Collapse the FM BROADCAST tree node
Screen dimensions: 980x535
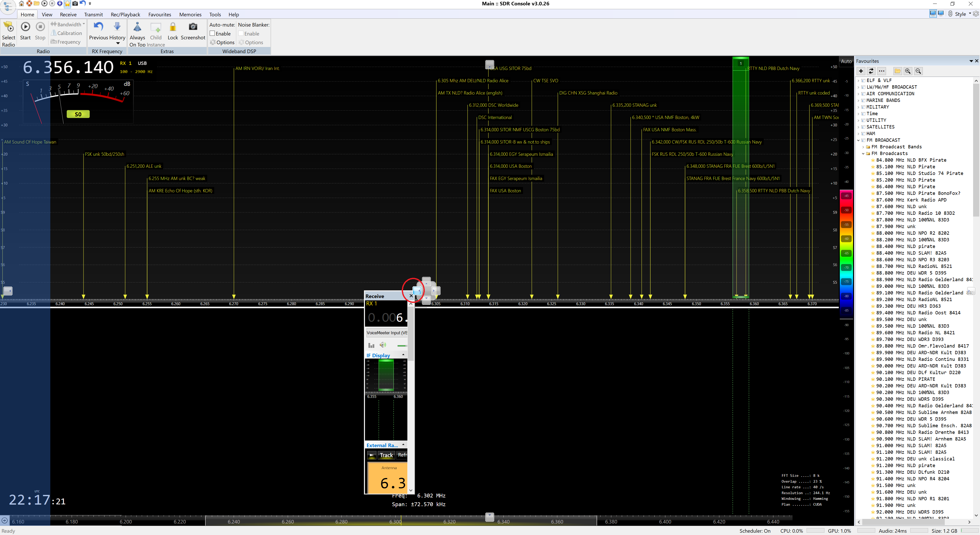[859, 140]
